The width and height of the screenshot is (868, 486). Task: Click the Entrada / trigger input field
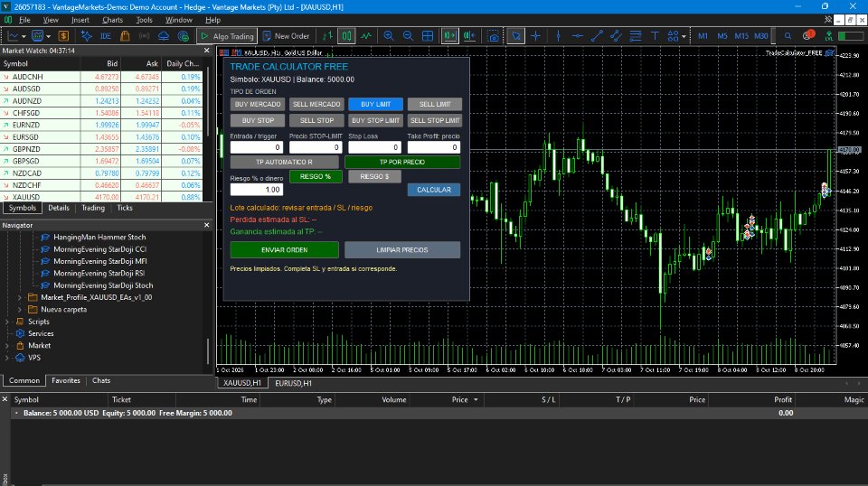(x=257, y=147)
